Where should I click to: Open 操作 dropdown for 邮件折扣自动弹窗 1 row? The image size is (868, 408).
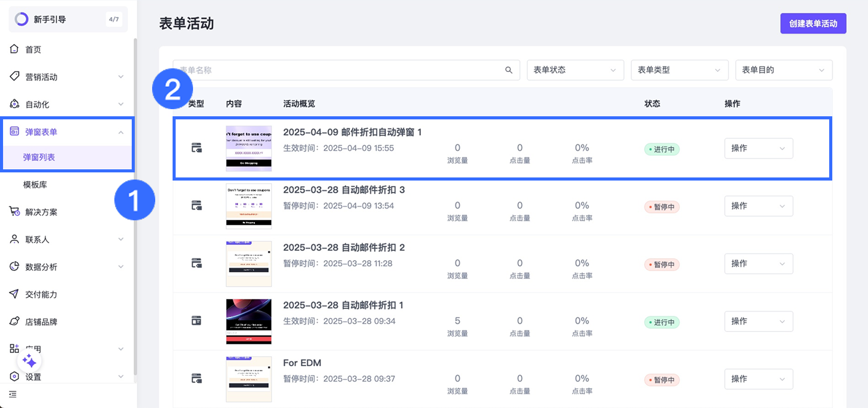758,148
